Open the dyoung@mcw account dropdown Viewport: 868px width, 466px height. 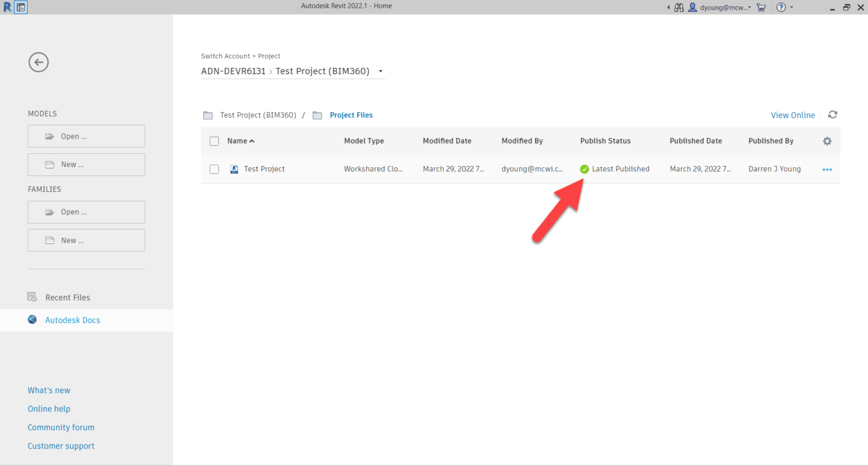[x=722, y=7]
